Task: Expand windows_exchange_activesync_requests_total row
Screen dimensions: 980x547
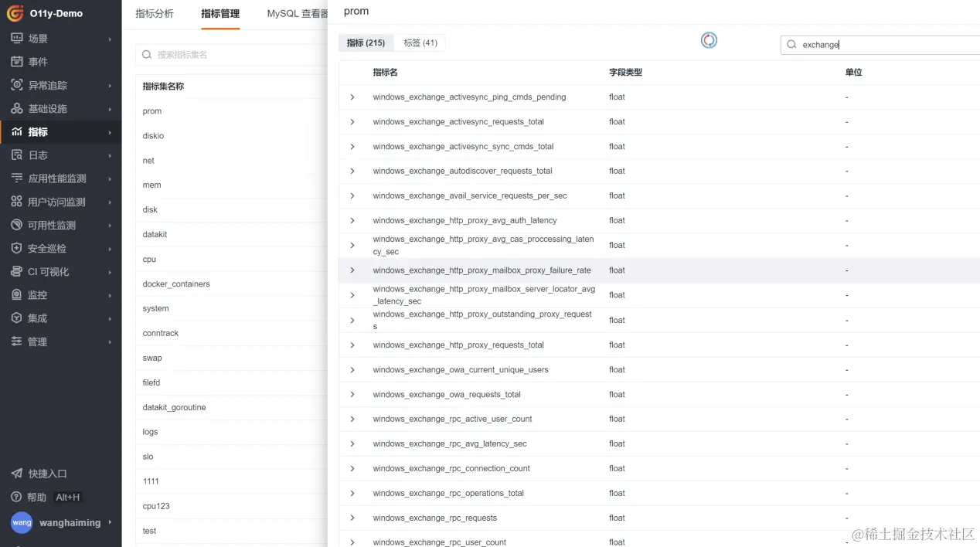Action: tap(352, 122)
